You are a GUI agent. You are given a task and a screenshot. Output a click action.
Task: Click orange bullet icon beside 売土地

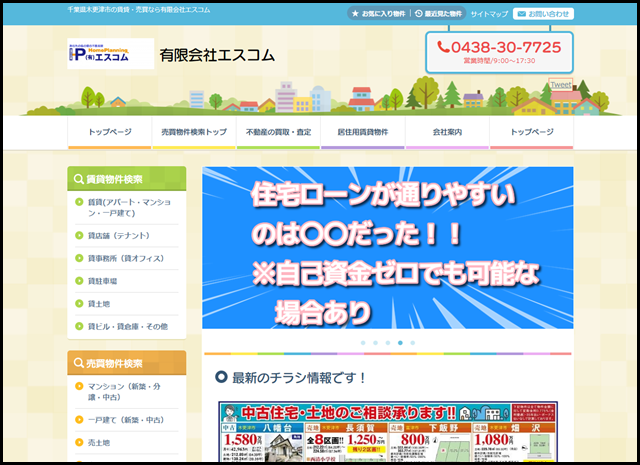coord(79,442)
